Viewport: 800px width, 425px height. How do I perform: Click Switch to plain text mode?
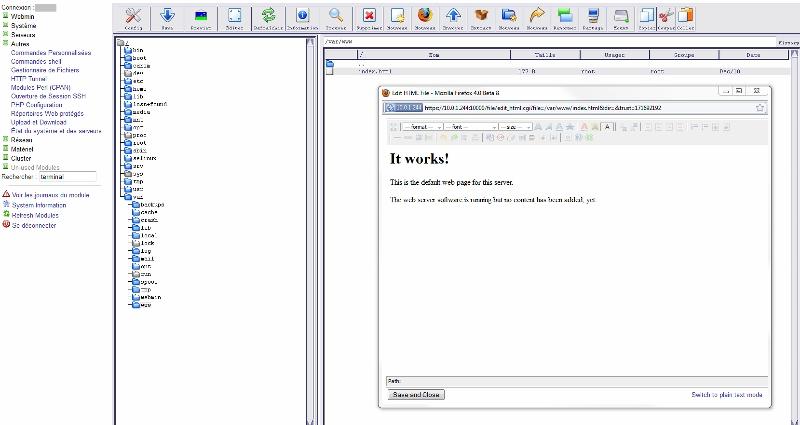[x=727, y=394]
